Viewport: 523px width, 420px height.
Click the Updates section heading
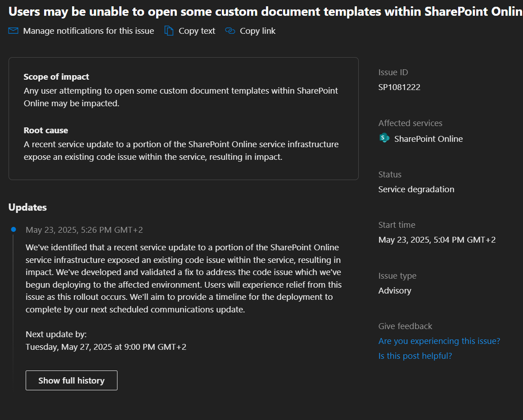tap(27, 207)
